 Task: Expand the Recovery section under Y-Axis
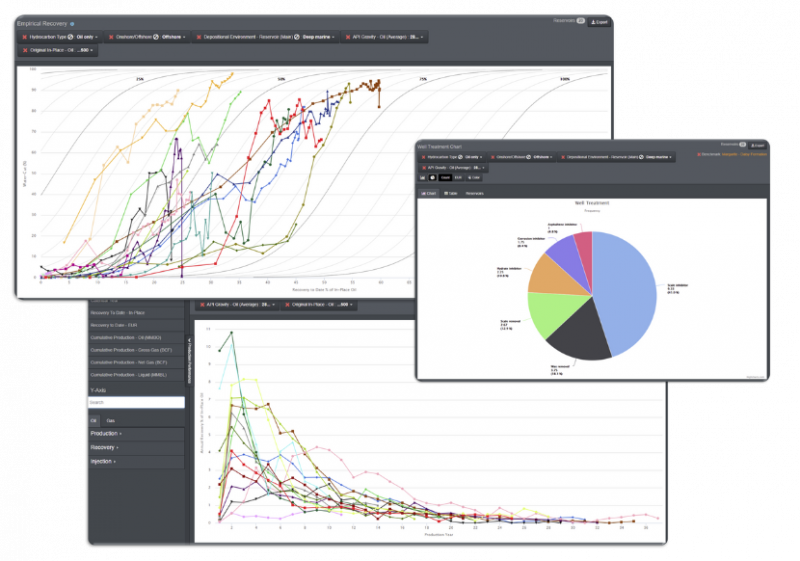click(104, 447)
